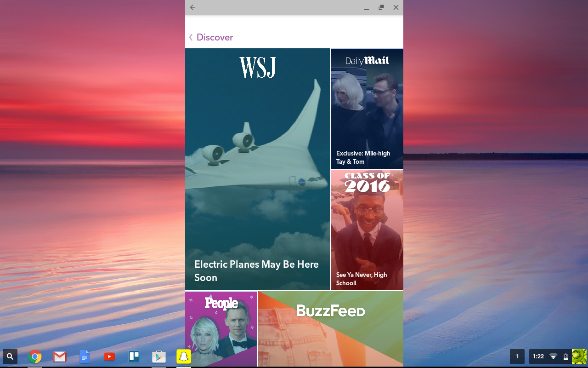
Task: Open the launcher search icon
Action: (10, 356)
